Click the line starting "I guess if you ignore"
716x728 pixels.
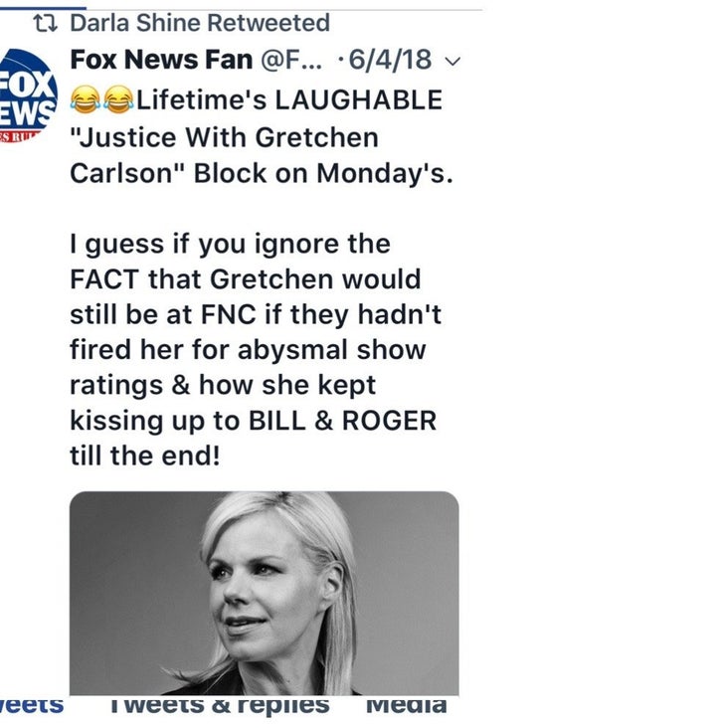(x=231, y=245)
